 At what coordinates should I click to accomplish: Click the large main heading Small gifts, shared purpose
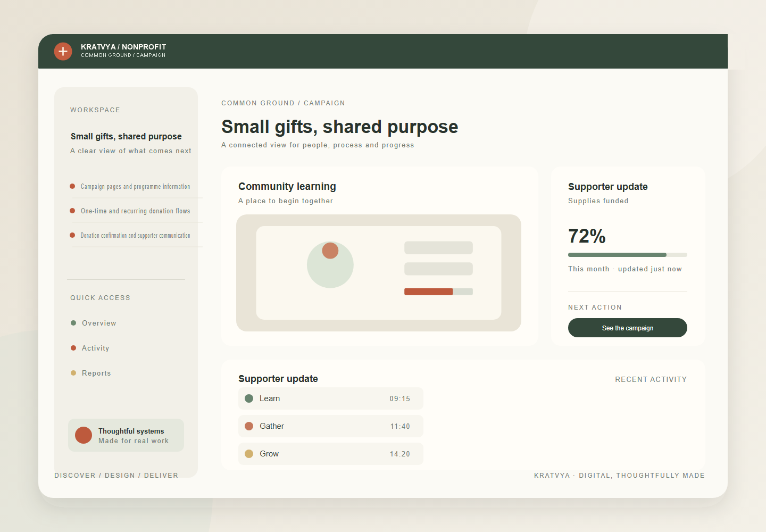pos(340,127)
